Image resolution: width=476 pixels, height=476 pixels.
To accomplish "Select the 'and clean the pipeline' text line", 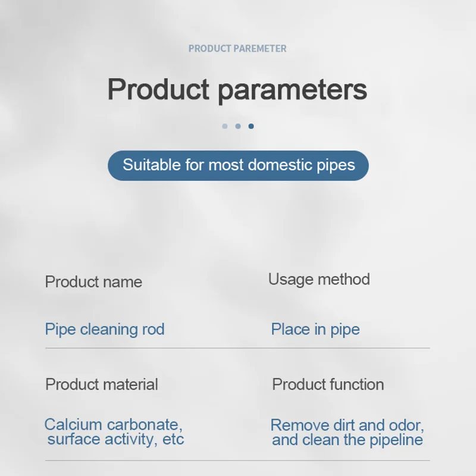I will [x=347, y=440].
